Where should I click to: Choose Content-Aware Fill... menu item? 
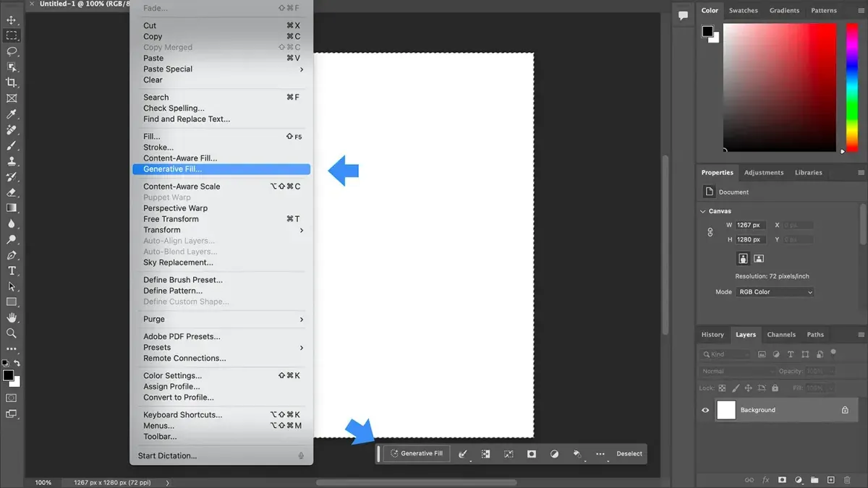point(221,158)
